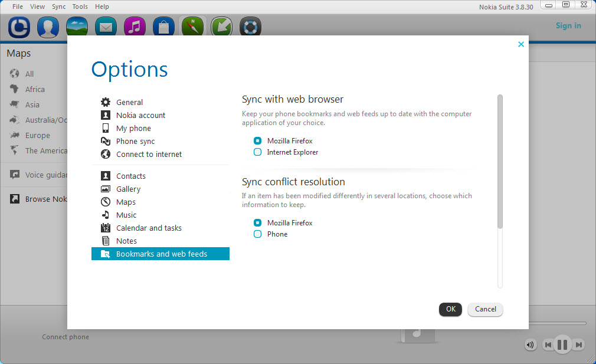Click the Cancel button
This screenshot has height=364, width=596.
coord(486,309)
